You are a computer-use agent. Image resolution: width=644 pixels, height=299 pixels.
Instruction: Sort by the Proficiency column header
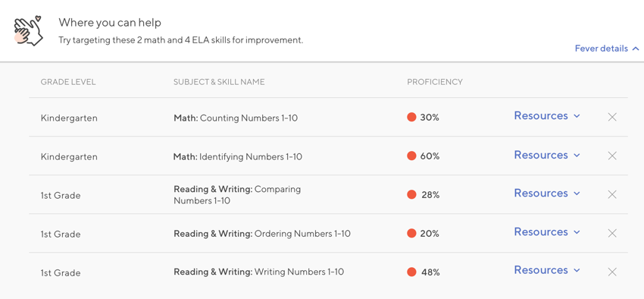coord(435,82)
